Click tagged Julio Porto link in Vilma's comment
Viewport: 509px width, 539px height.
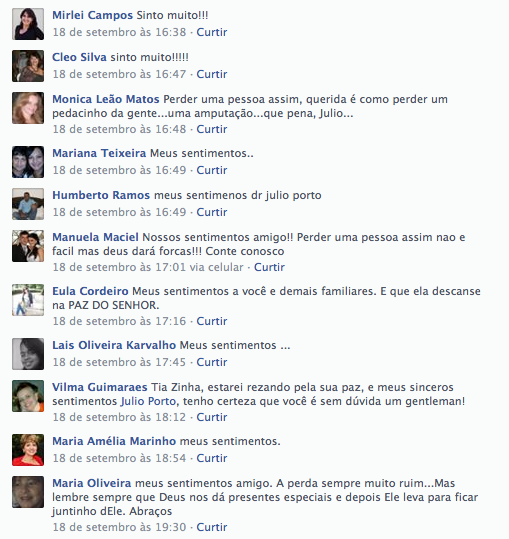click(x=149, y=401)
